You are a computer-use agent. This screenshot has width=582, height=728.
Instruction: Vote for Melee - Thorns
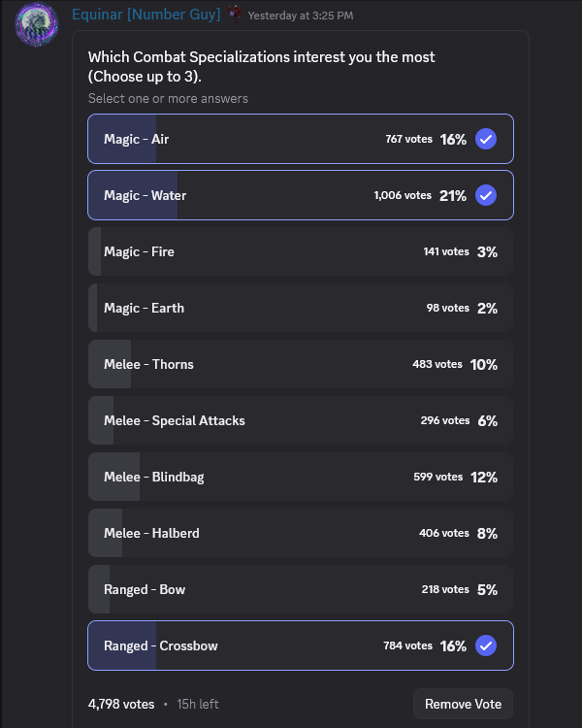(x=300, y=364)
